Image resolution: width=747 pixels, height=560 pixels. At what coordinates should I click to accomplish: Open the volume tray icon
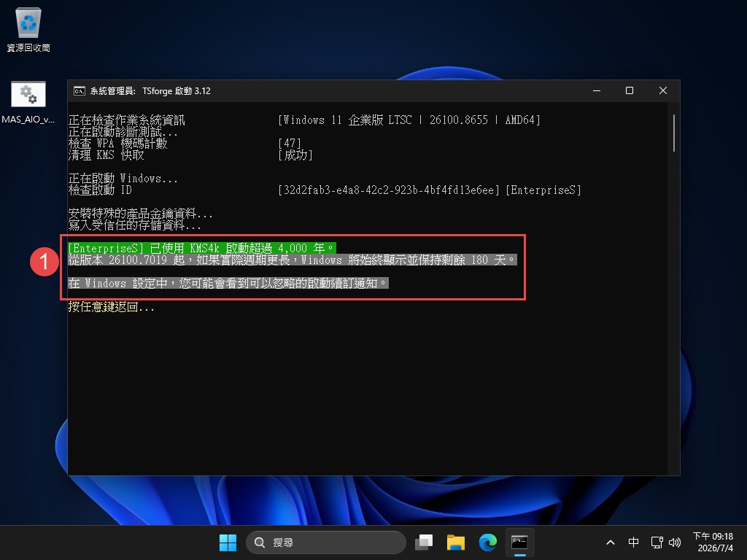(675, 542)
